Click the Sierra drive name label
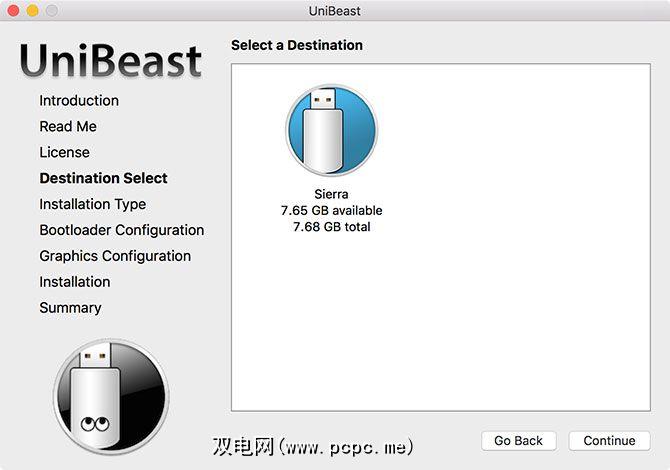Viewport: 670px width, 470px height. pos(331,195)
